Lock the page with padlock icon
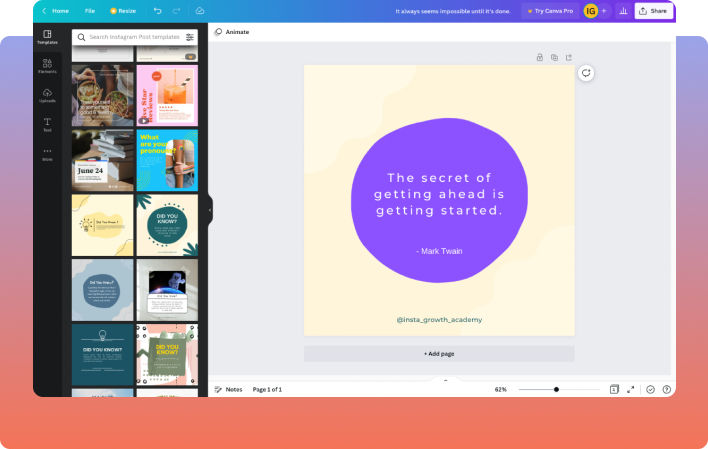708x449 pixels. pos(540,58)
